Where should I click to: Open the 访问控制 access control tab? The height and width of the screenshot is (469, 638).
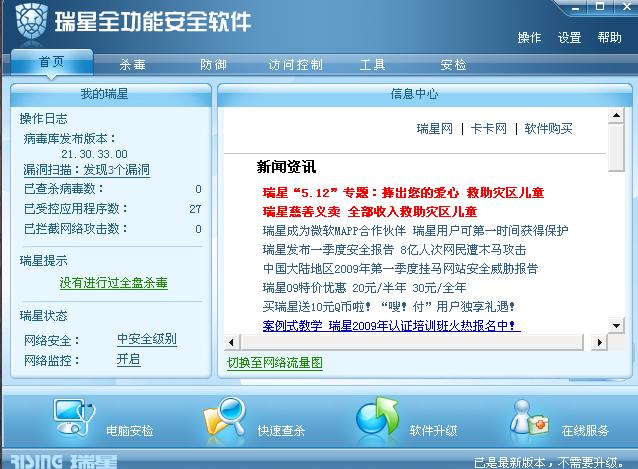[295, 65]
